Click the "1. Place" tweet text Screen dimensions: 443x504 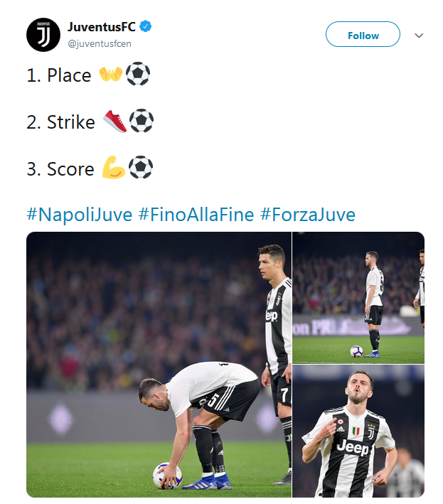point(59,75)
